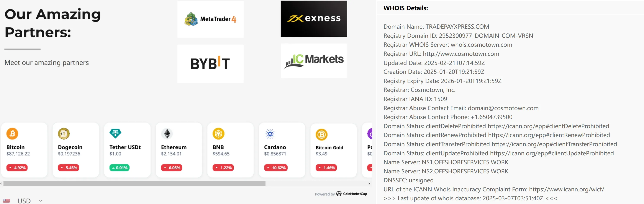
Task: Open the Dogecoin name link
Action: point(70,147)
